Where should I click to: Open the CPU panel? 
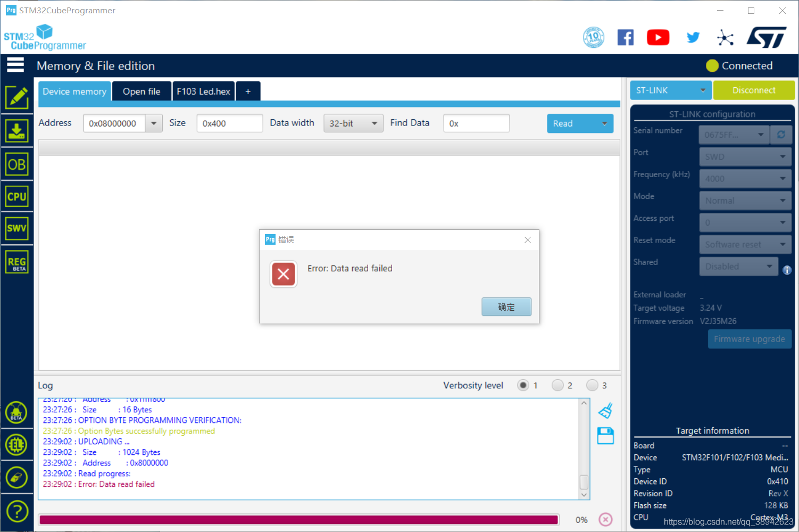[x=17, y=196]
